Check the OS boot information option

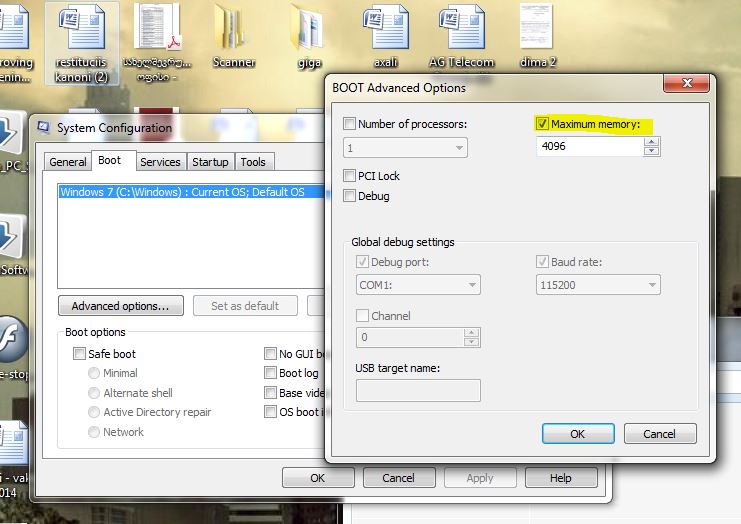tap(270, 412)
